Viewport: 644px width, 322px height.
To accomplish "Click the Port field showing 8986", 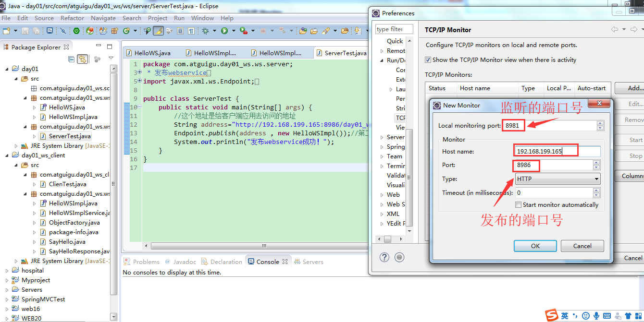I will (x=553, y=165).
